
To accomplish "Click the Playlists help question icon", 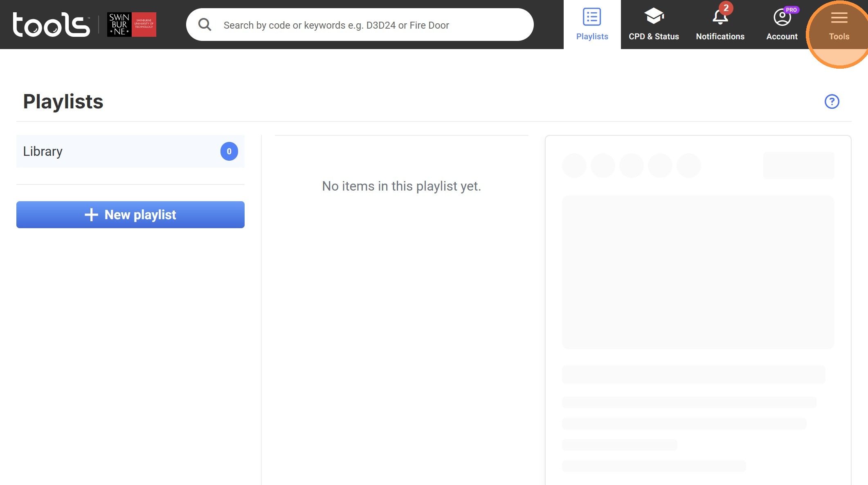I will 832,101.
